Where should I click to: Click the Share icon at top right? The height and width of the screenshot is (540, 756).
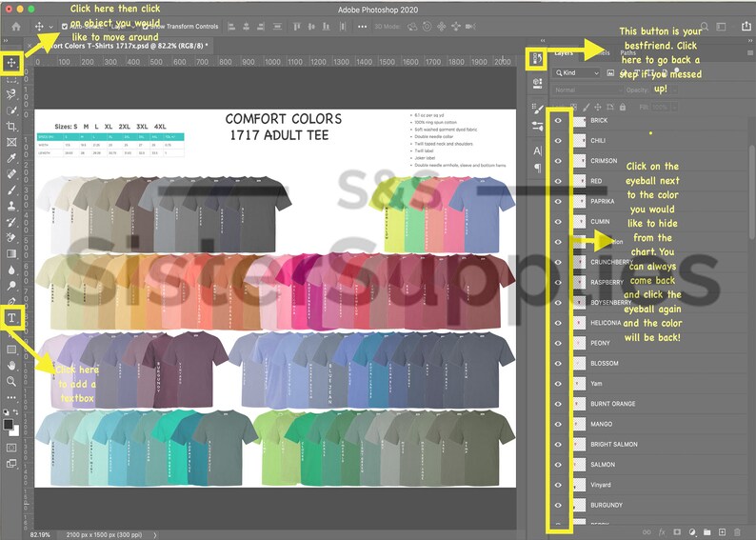(746, 27)
